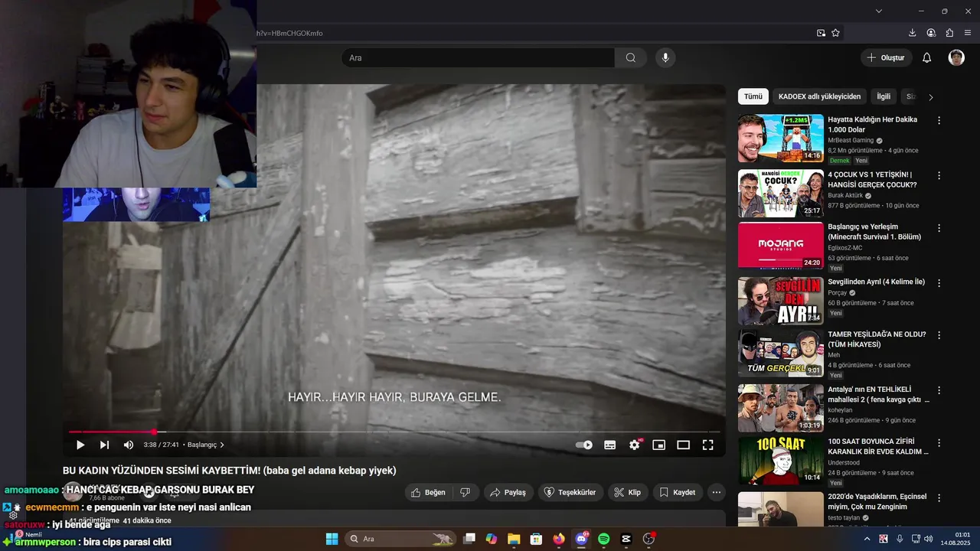Open options for 4 ÇOCUK VS 1 YETİŞKİN
Screen dimensions: 980x551
pyautogui.click(x=939, y=176)
